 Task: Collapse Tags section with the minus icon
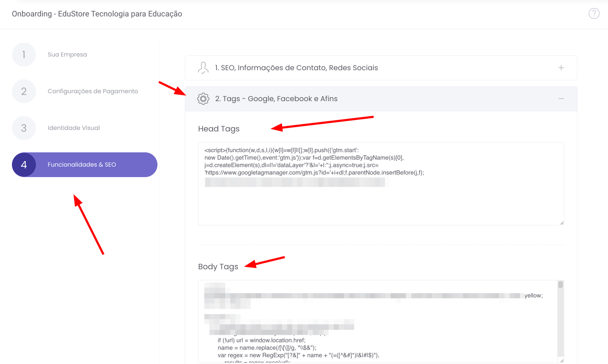coord(561,99)
